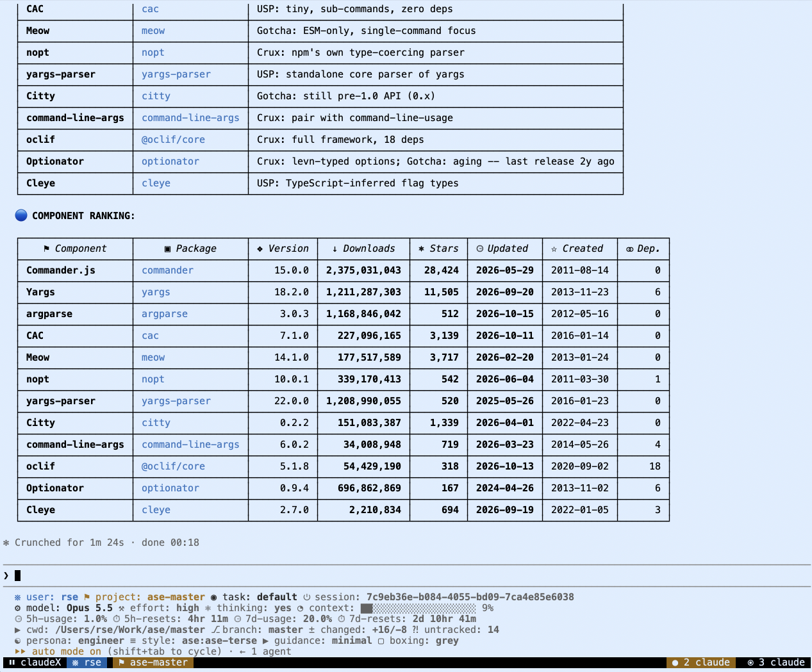Click the Stars column header
Screen dimensions: 812x672
pyautogui.click(x=438, y=249)
